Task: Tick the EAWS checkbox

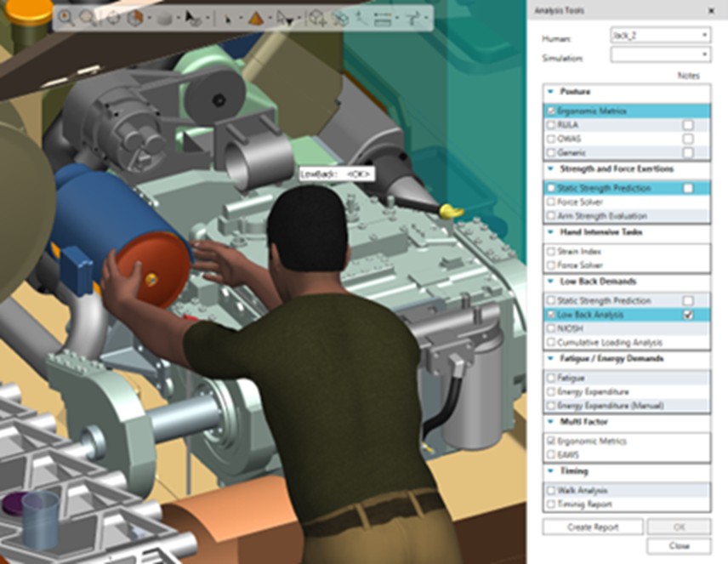Action: 551,454
